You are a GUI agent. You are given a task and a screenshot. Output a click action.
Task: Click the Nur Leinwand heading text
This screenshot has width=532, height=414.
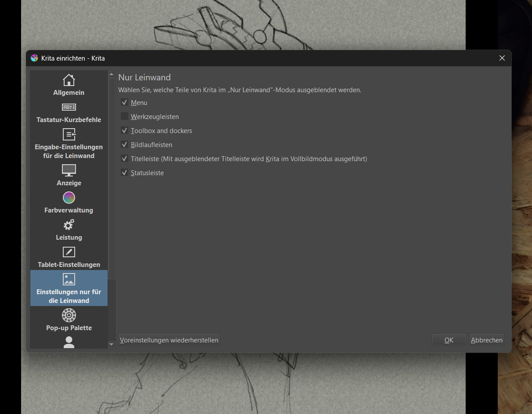pos(145,77)
